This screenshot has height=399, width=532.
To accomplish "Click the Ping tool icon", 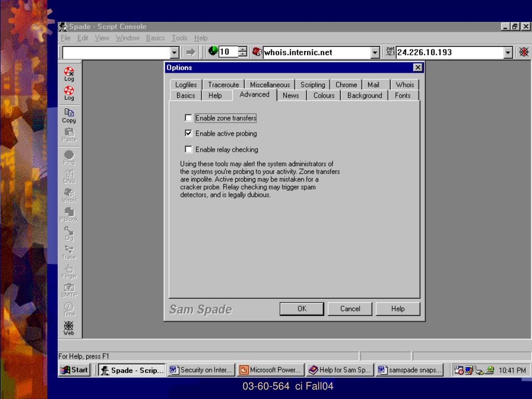I will tap(69, 156).
